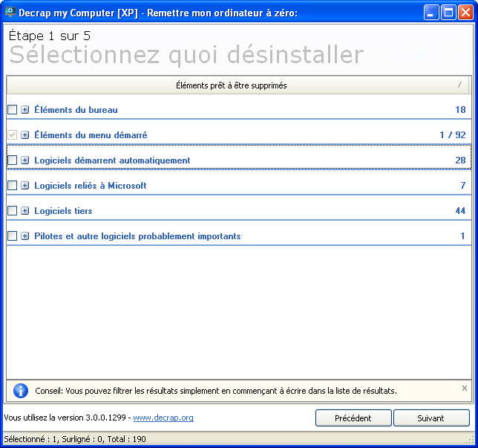Screen dimensions: 478x448
Task: Select Pilotes et autre logiciels probablement importants
Action: pyautogui.click(x=137, y=236)
